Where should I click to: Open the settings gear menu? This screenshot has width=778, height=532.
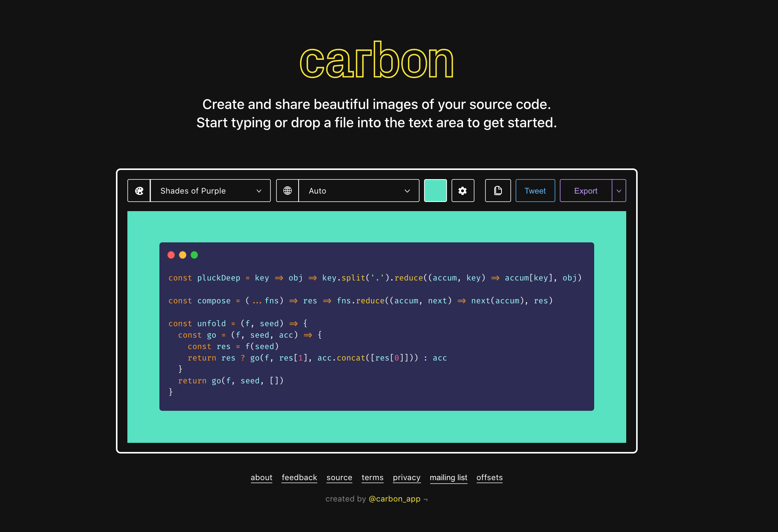(463, 191)
